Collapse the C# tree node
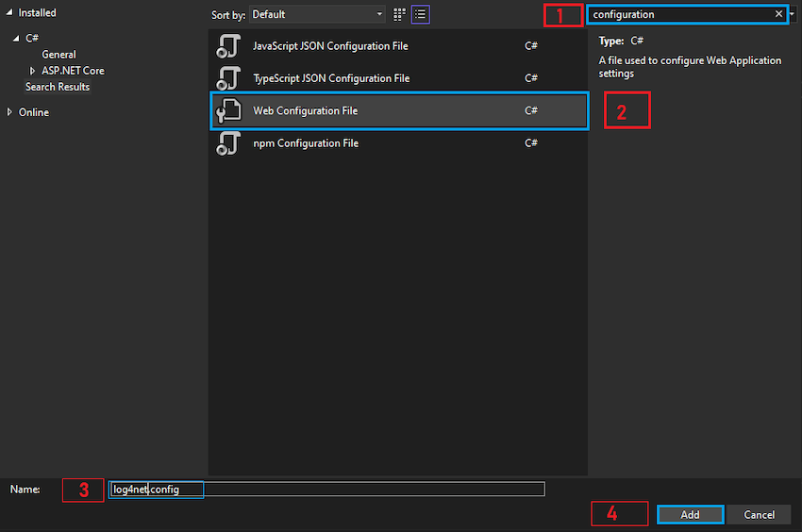802x532 pixels. 16,38
